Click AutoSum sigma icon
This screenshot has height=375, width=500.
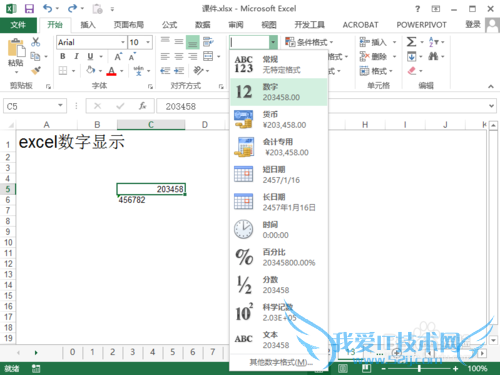(x=411, y=42)
